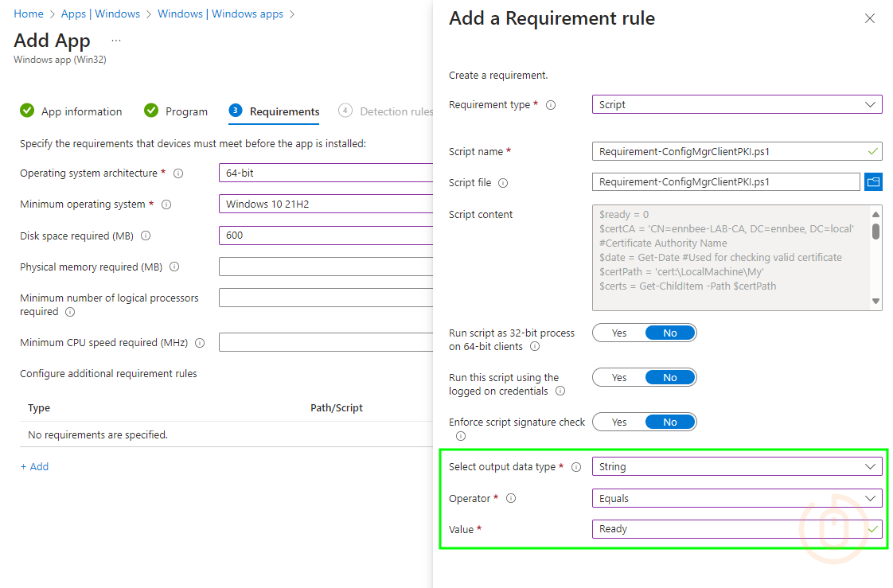Set Run script as 32-bit process to Yes

pos(618,333)
